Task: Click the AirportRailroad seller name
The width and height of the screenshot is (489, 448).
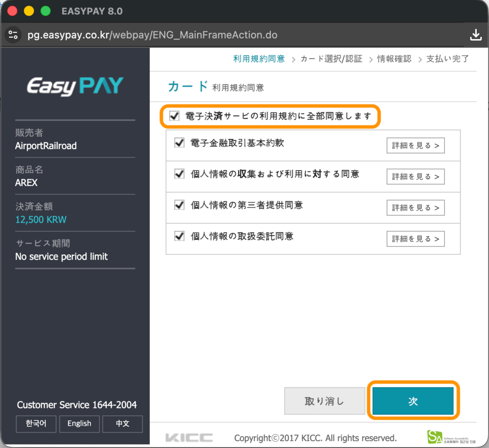Action: (46, 146)
